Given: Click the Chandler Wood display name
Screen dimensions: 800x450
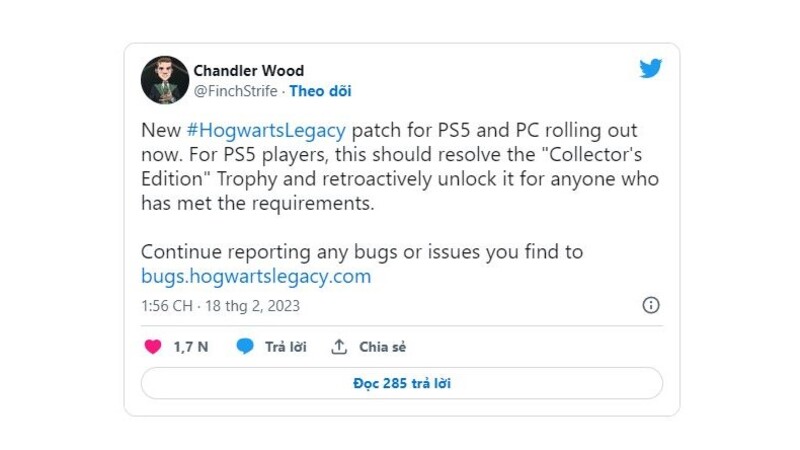Looking at the screenshot, I should pyautogui.click(x=248, y=70).
